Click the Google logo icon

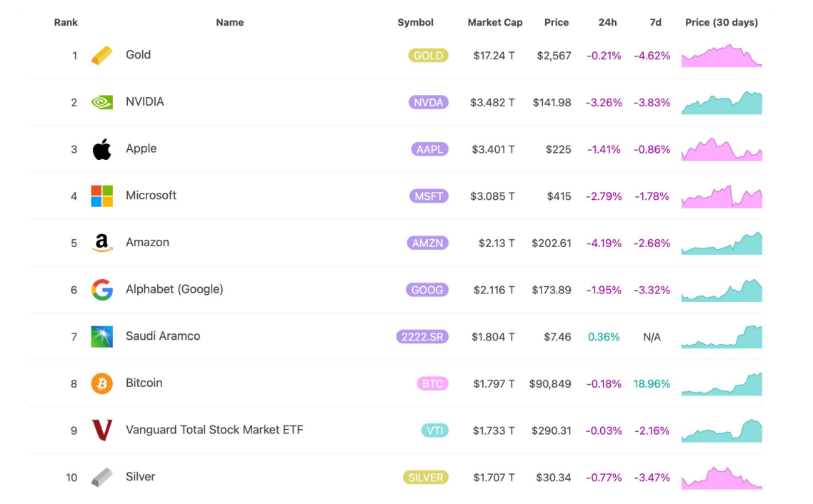coord(101,290)
